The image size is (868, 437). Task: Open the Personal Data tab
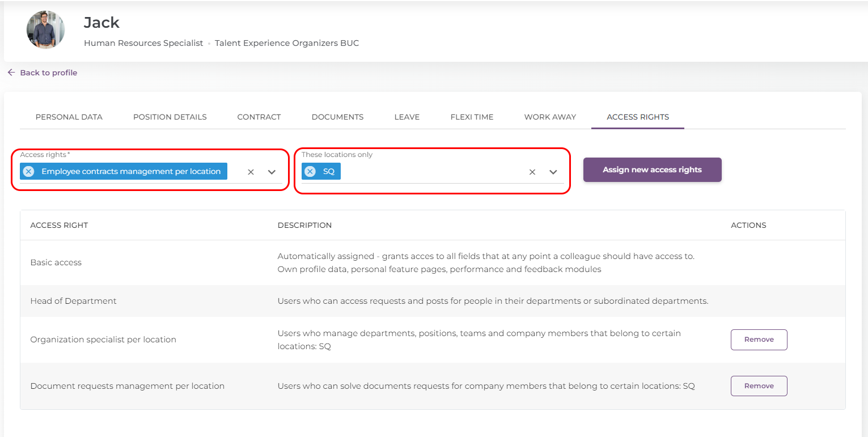[69, 117]
